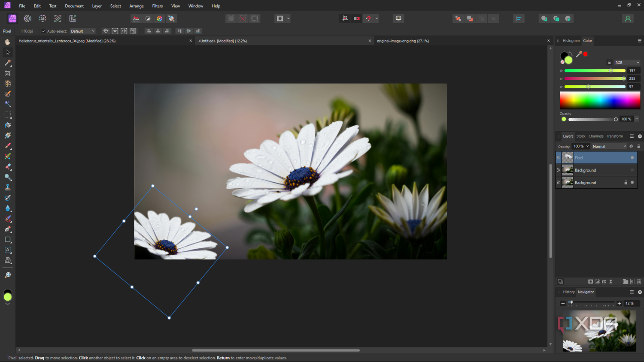This screenshot has height=362, width=644.
Task: Select the Pen tool
Action: point(8,229)
